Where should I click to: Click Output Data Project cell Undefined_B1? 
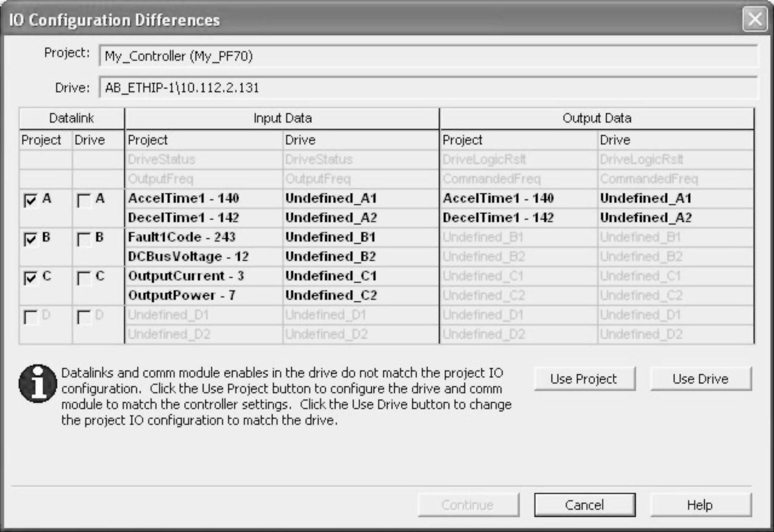coord(519,237)
